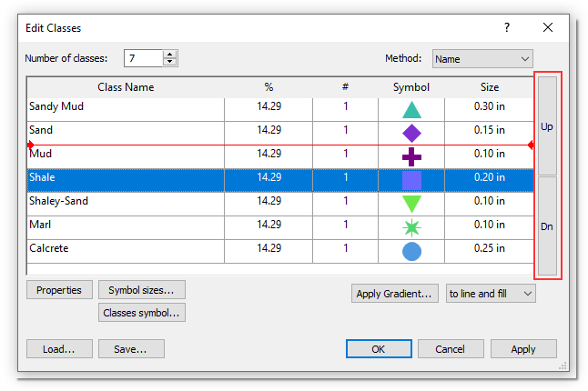The height and width of the screenshot is (391, 588).
Task: Click the green inverted triangle for Shaley-Sand
Action: coord(411,204)
